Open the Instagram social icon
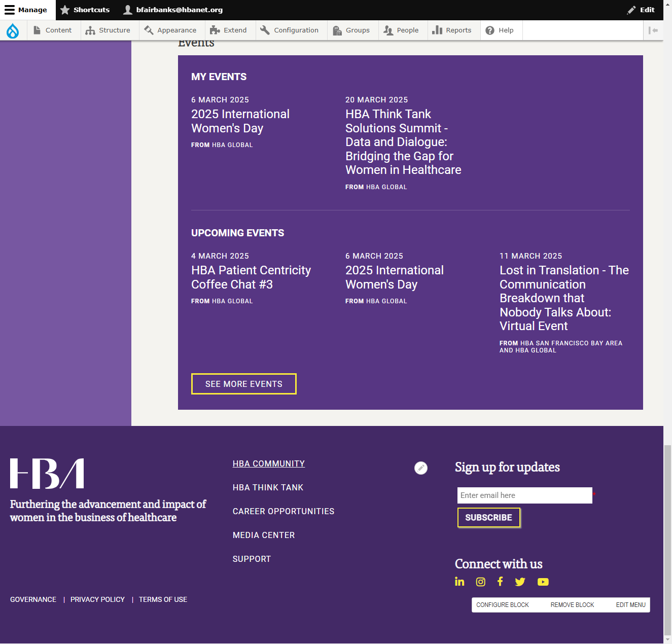 [481, 582]
